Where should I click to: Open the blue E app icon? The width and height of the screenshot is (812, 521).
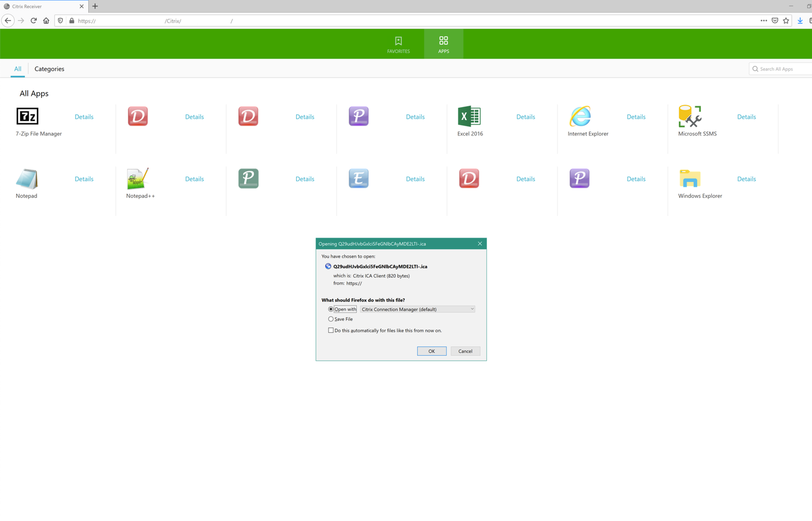359,179
